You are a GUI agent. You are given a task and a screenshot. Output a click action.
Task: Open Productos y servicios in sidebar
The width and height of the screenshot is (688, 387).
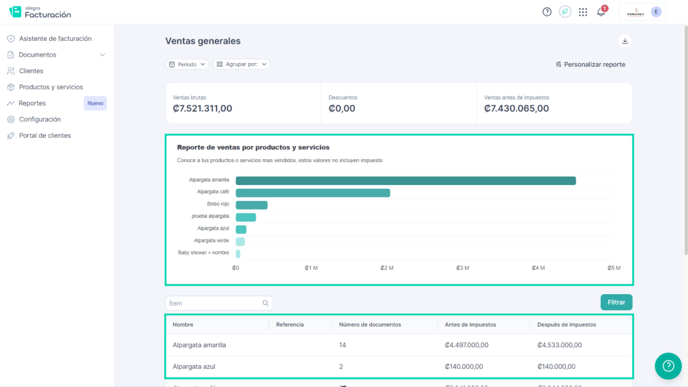50,87
